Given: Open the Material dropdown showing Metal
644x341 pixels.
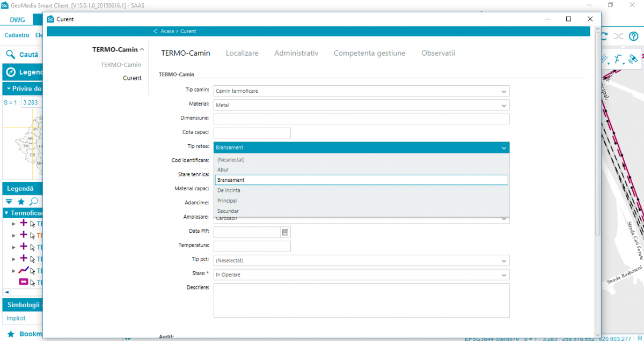Looking at the screenshot, I should click(x=361, y=105).
